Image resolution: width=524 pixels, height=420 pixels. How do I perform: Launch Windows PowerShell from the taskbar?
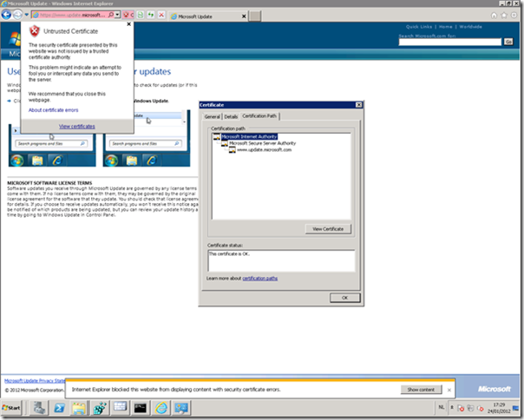tap(59, 408)
